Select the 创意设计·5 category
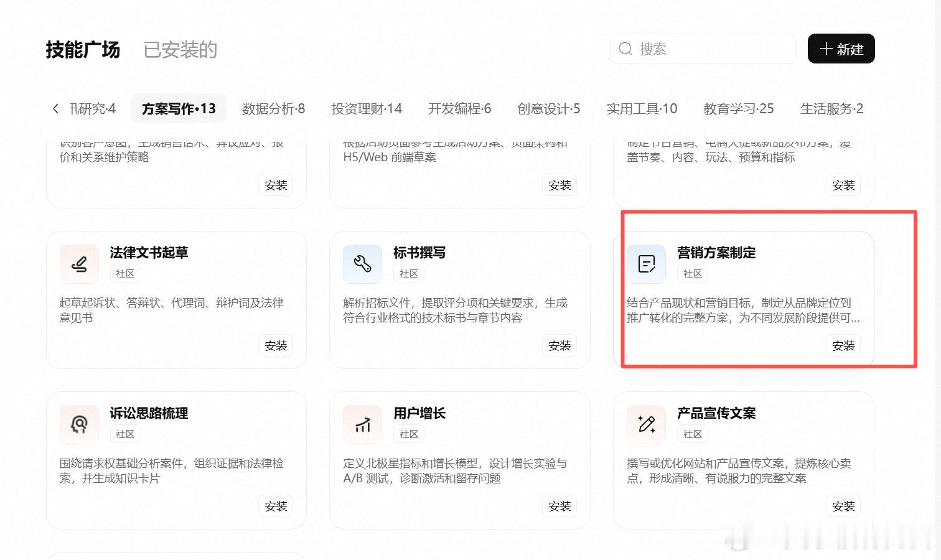The image size is (941, 560). pyautogui.click(x=548, y=109)
